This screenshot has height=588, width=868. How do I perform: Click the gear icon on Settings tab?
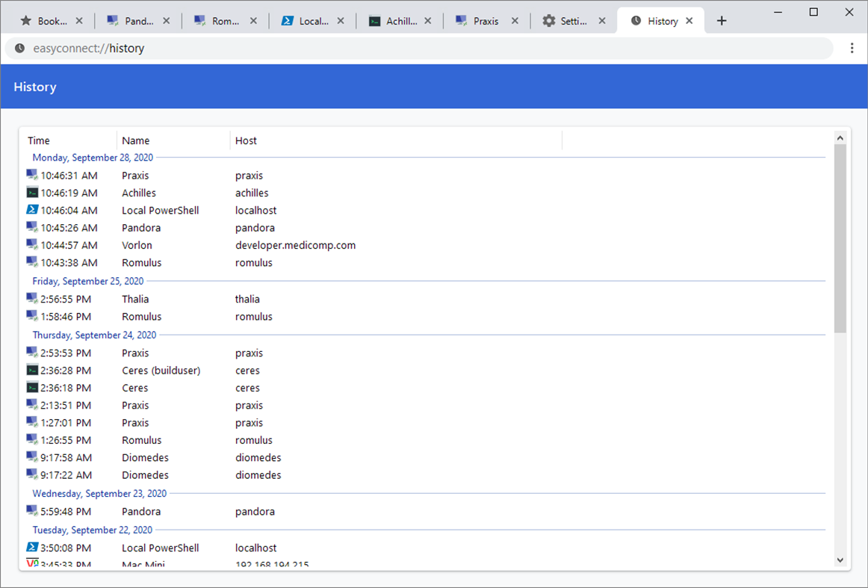click(548, 20)
